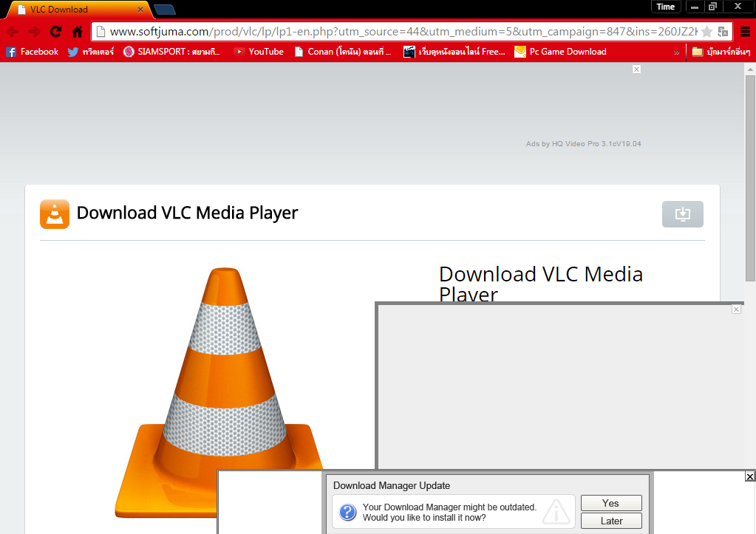Go forward using the browser forward arrow
This screenshot has height=534, width=756.
click(x=34, y=32)
